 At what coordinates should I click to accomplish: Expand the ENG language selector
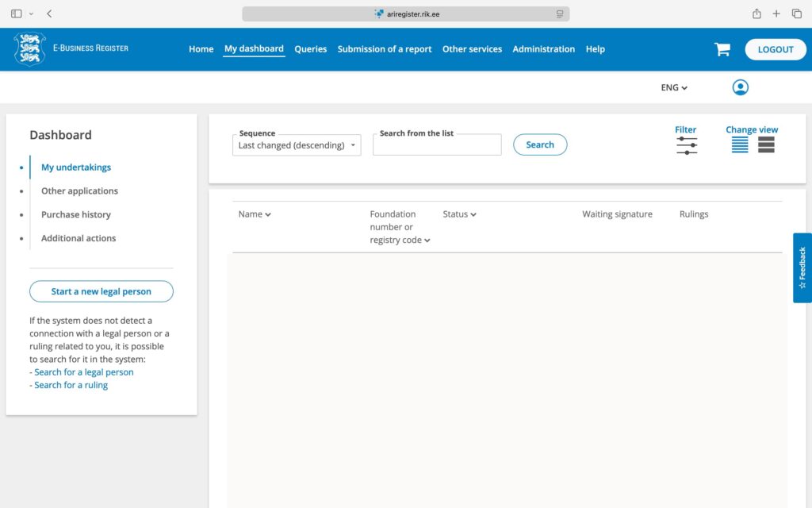coord(674,88)
